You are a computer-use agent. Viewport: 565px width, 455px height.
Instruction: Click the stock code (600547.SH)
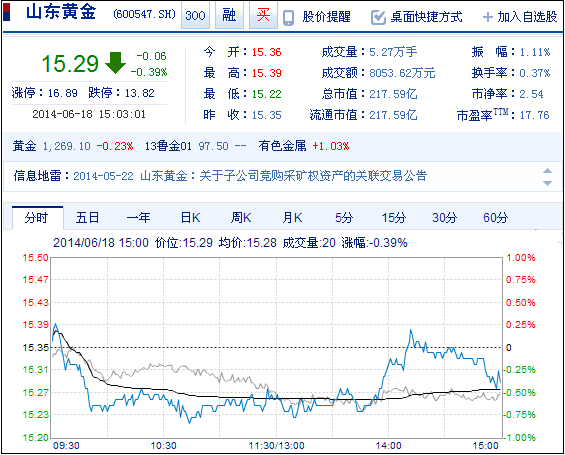point(144,14)
